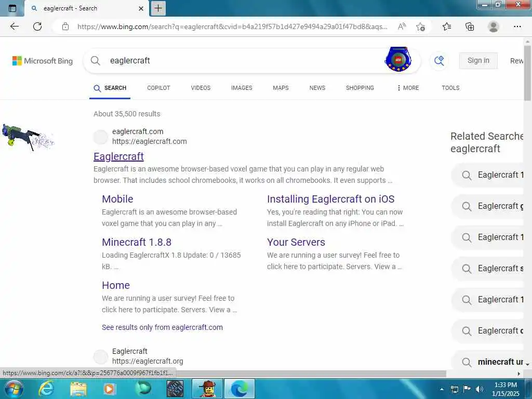The image size is (532, 399).
Task: Expand the MORE dropdown menu
Action: click(x=408, y=88)
